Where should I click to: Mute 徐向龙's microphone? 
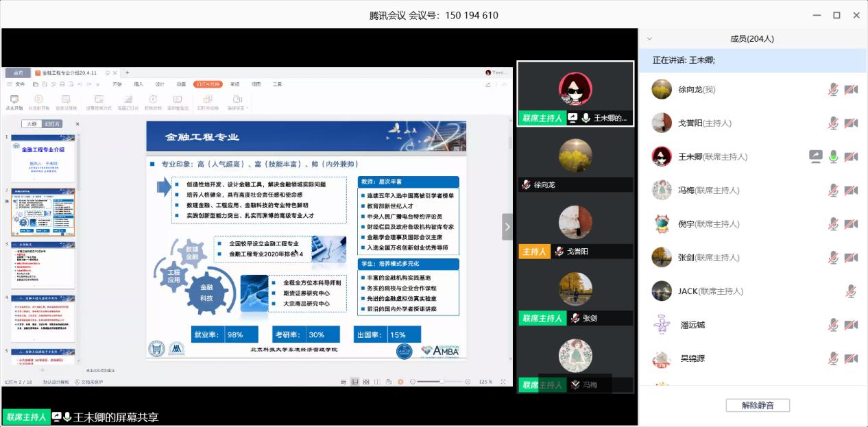(832, 90)
